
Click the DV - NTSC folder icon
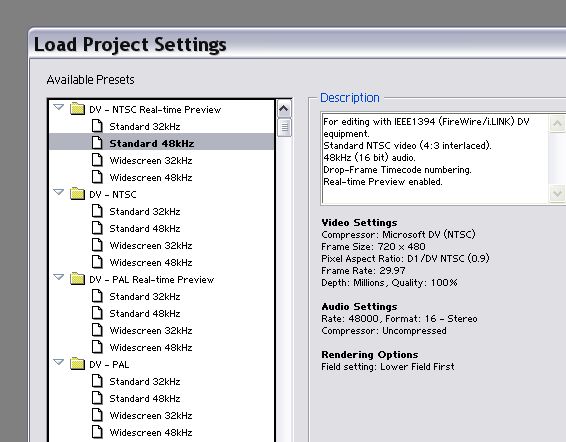click(x=77, y=194)
